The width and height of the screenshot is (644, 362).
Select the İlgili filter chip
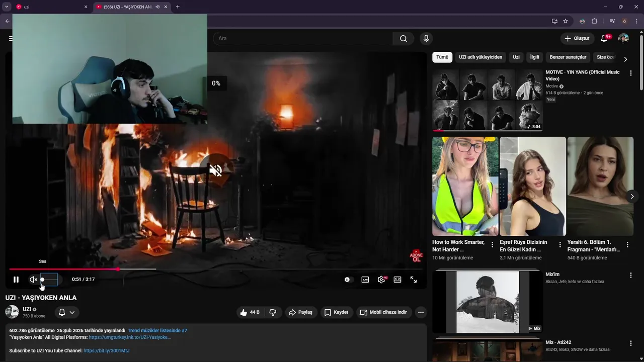(534, 57)
